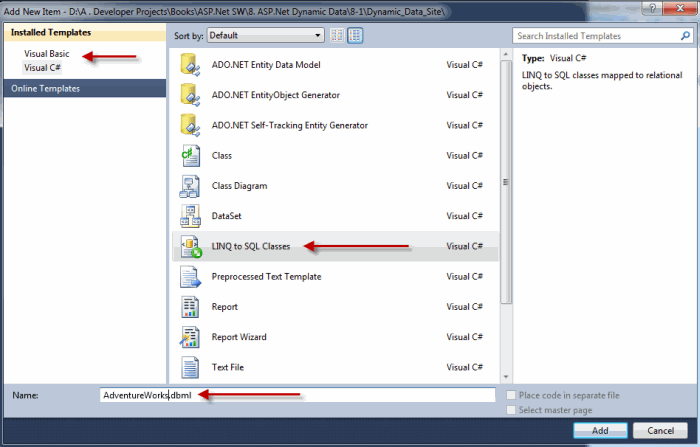Click the search magnifier icon

[685, 36]
